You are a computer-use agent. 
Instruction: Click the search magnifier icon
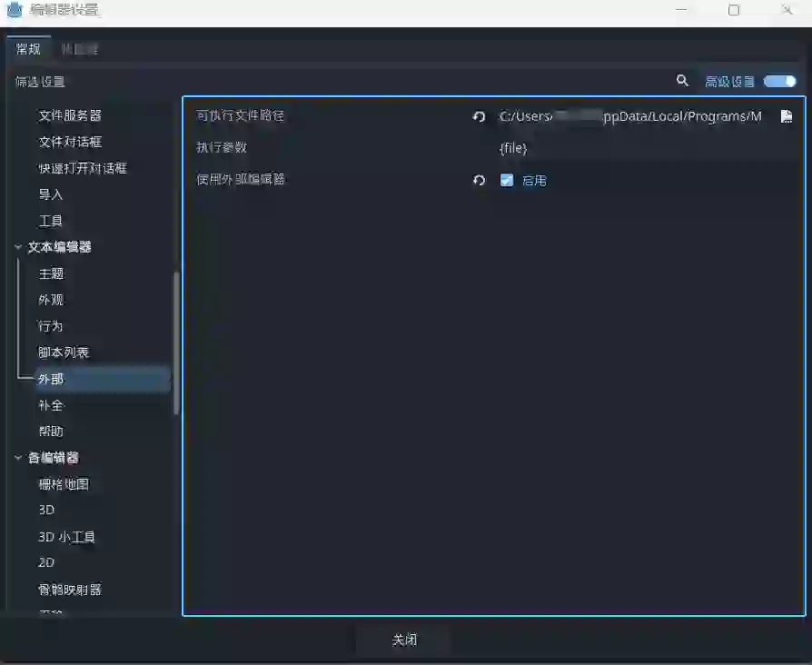tap(682, 81)
